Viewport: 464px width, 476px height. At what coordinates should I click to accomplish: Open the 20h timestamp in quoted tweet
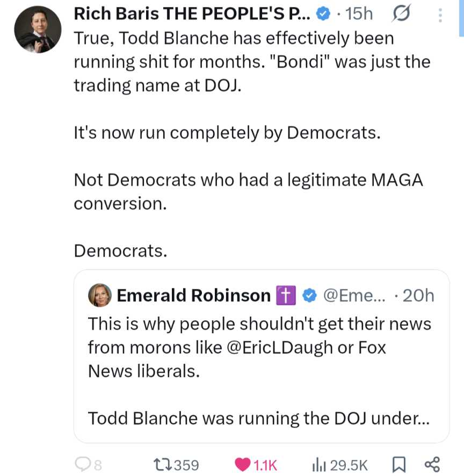pos(418,295)
